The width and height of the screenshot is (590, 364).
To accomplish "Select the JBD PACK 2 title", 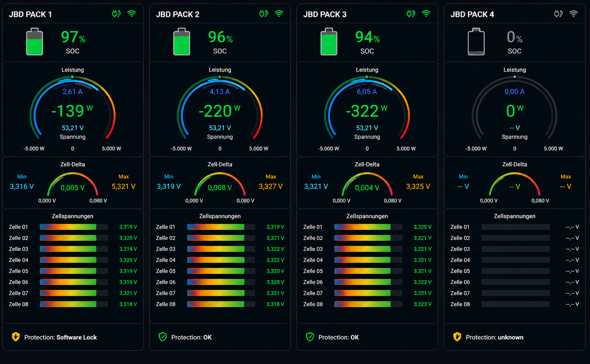I will [178, 14].
